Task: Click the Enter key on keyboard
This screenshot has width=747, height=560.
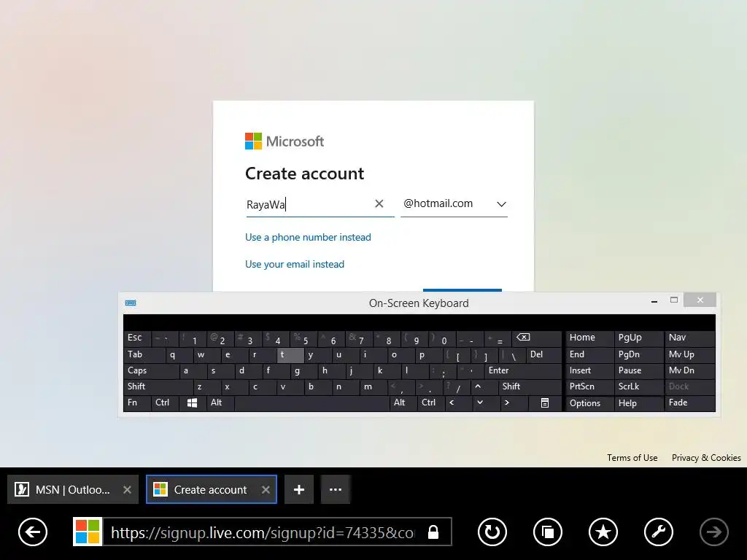Action: [523, 370]
